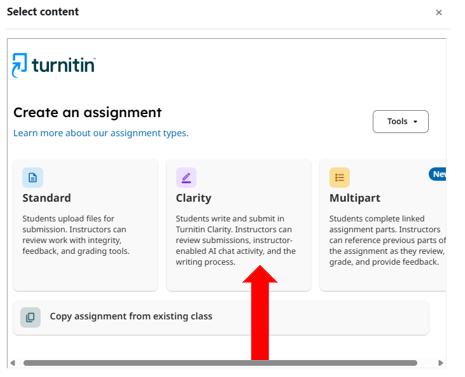Click the horizontal scrollbar thumb
465x377 pixels.
click(220, 363)
